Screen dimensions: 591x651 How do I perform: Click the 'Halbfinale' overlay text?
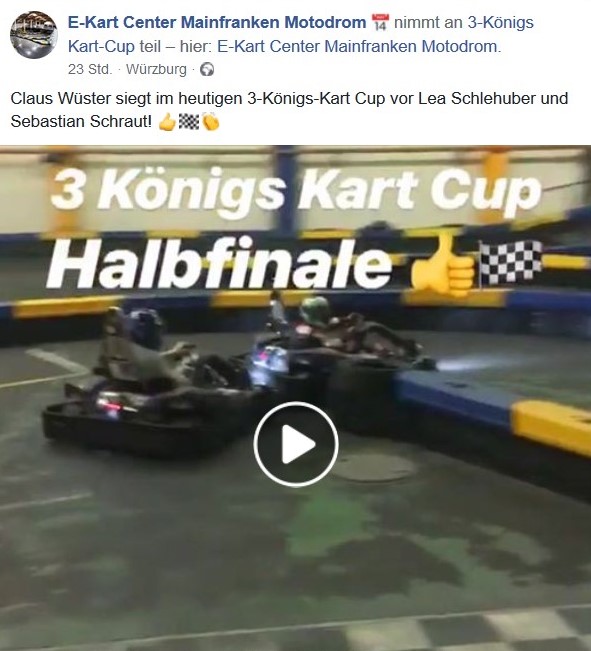tap(220, 264)
